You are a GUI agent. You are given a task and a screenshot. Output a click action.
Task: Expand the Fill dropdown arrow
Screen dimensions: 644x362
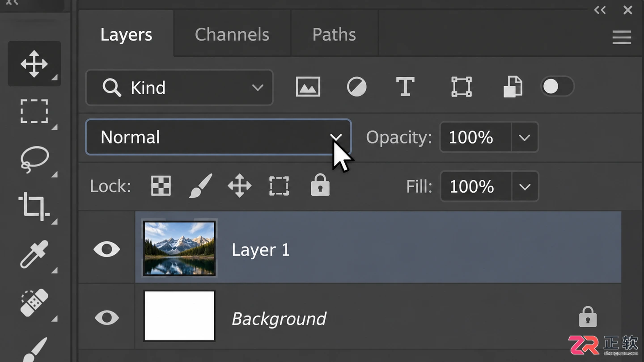(525, 186)
